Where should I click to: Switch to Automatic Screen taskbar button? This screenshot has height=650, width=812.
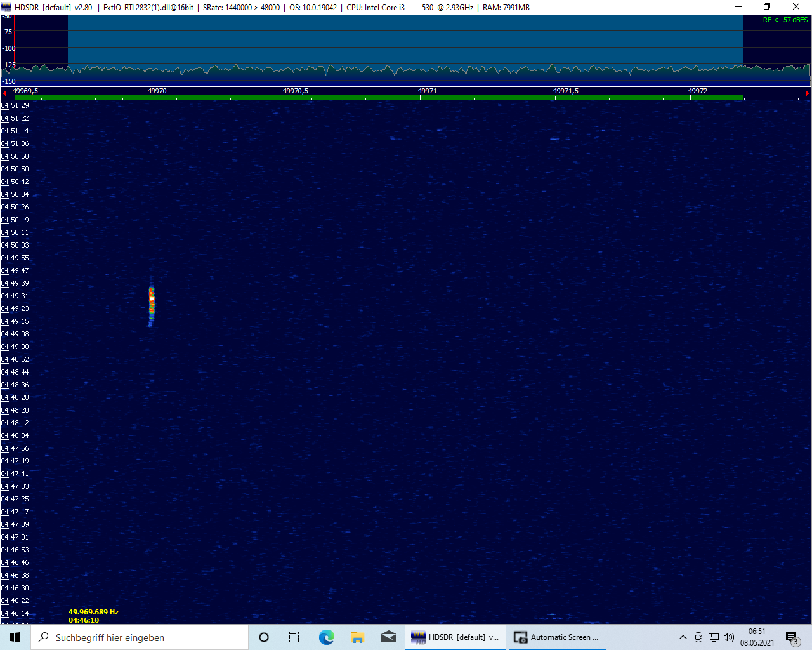557,637
